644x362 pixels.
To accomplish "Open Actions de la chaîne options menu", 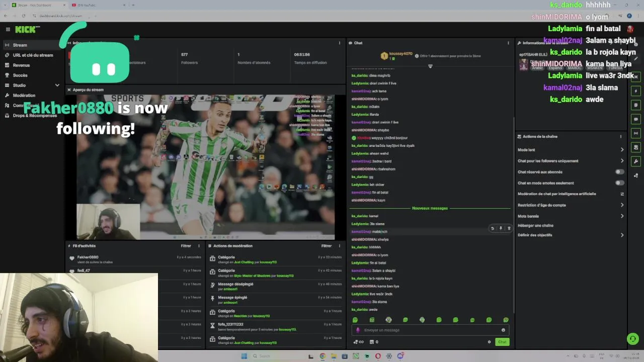I will [x=621, y=137].
